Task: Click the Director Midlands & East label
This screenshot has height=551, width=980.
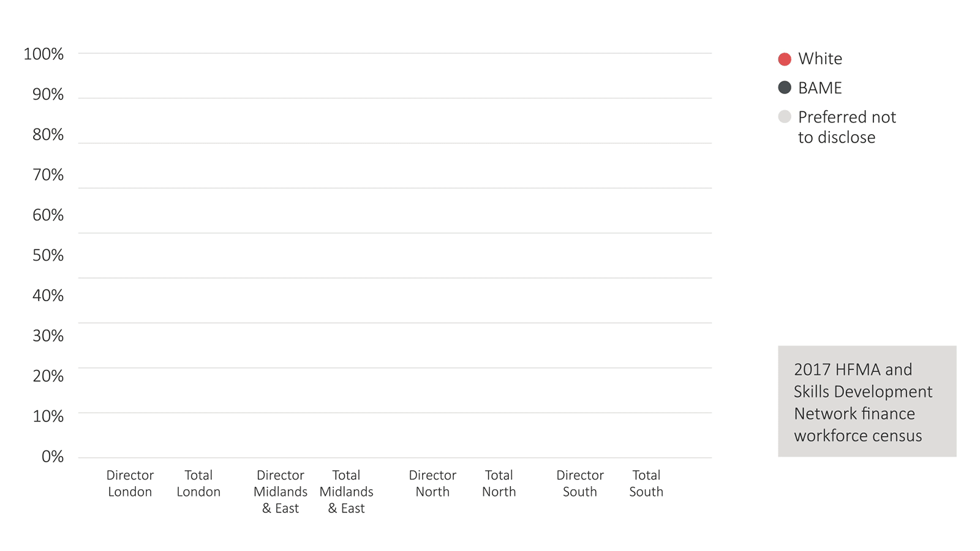Action: 281,492
